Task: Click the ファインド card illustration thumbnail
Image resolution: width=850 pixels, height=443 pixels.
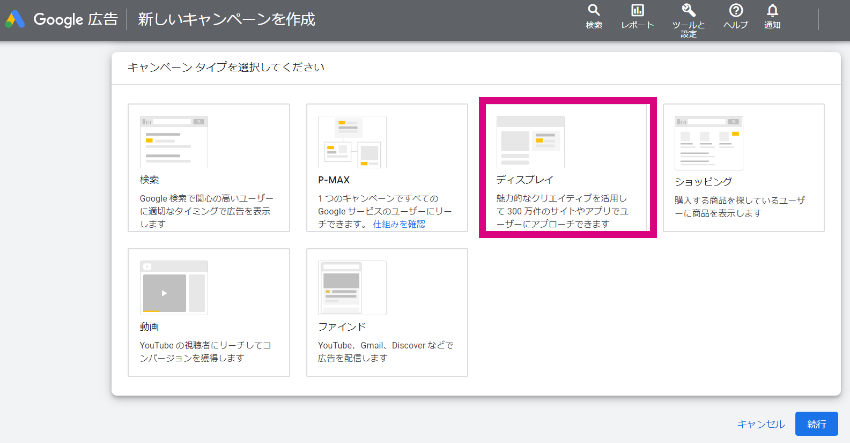Action: [352, 287]
